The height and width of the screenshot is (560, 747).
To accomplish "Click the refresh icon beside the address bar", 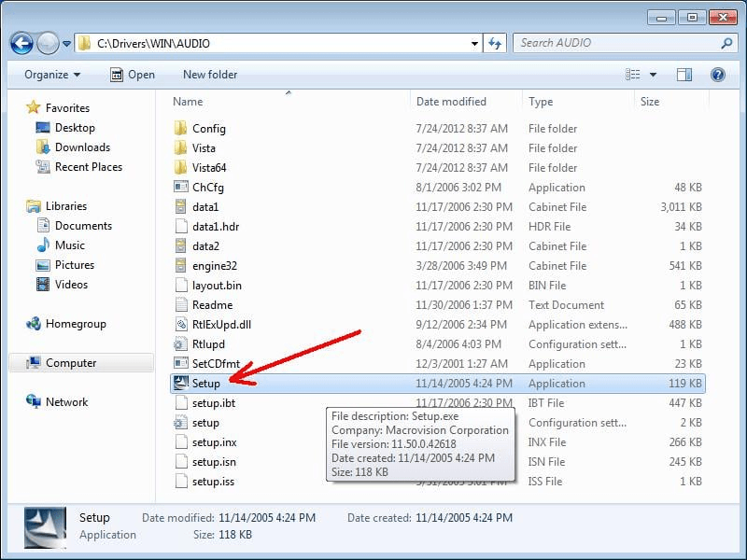I will [493, 43].
